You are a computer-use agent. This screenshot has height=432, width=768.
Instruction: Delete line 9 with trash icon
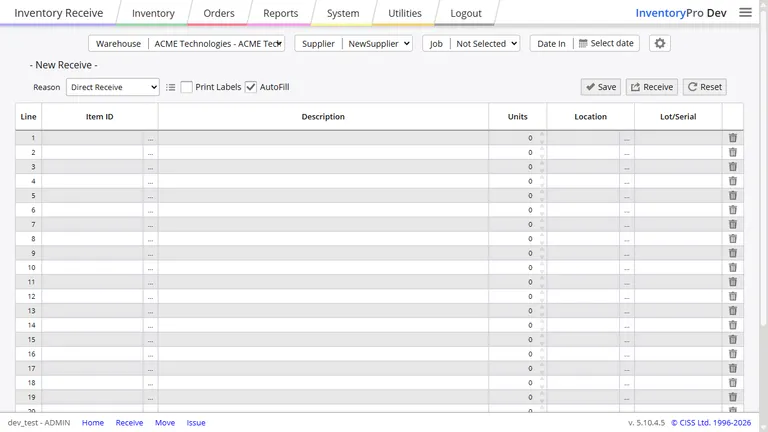733,253
